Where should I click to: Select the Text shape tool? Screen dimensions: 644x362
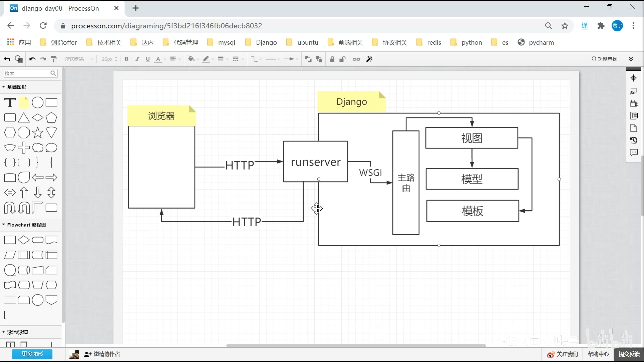click(x=10, y=102)
